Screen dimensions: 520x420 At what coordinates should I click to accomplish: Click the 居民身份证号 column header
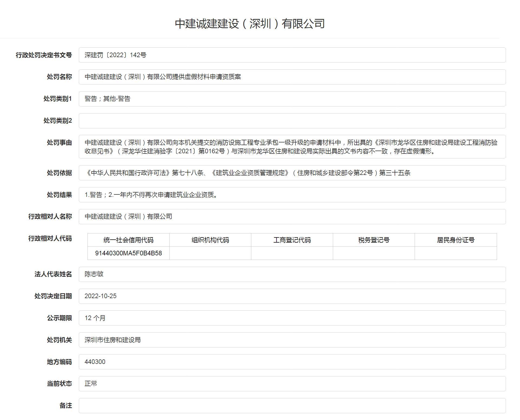coord(456,240)
